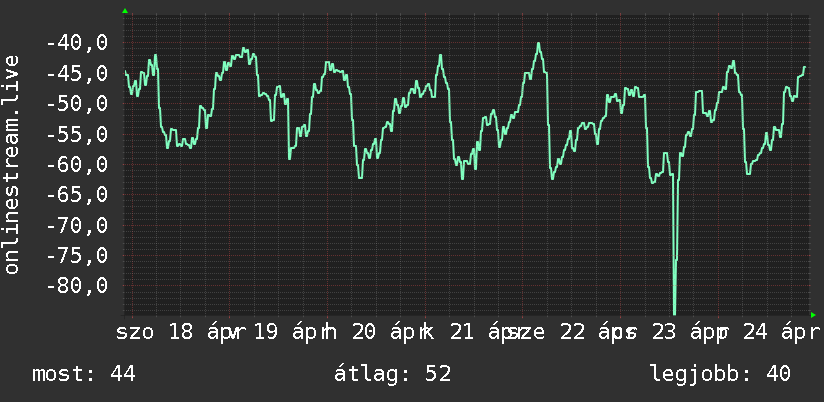824x402 pixels.
Task: Select the -75,0 y-axis label
Action: (x=77, y=256)
